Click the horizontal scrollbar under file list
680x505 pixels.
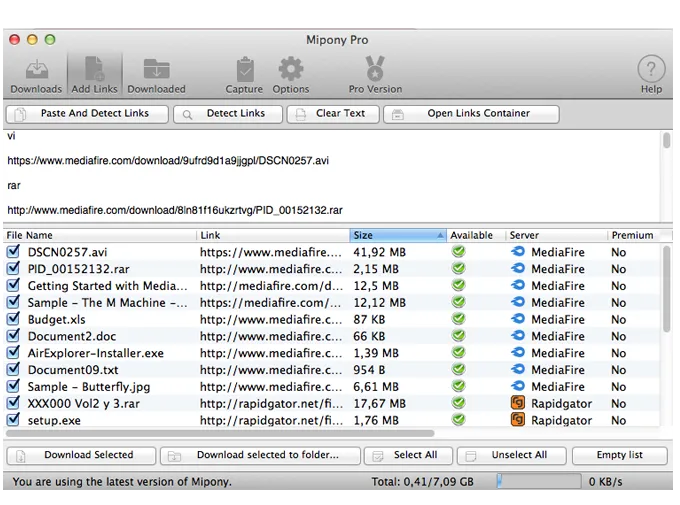pos(220,433)
